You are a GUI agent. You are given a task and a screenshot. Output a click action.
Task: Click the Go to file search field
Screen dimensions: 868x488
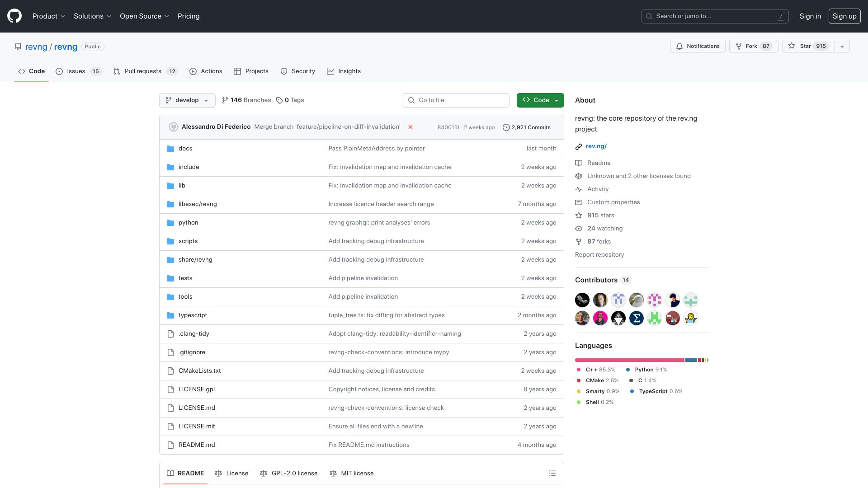pos(455,100)
